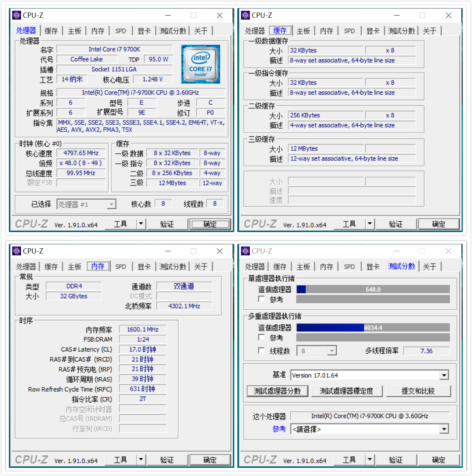Viewport: 472px width, 476px height.
Task: Enable the 参考 checkbox under 多重處理器執行緒
Action: [x=261, y=337]
